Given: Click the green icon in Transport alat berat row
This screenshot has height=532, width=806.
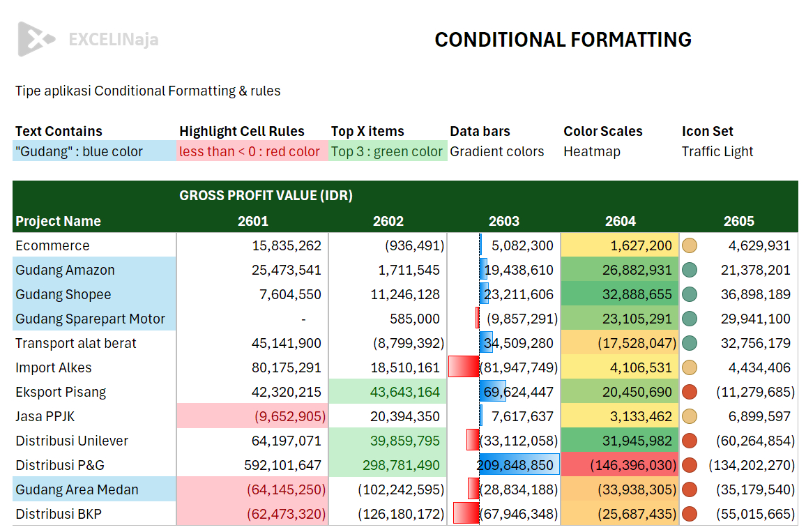Looking at the screenshot, I should [x=690, y=343].
